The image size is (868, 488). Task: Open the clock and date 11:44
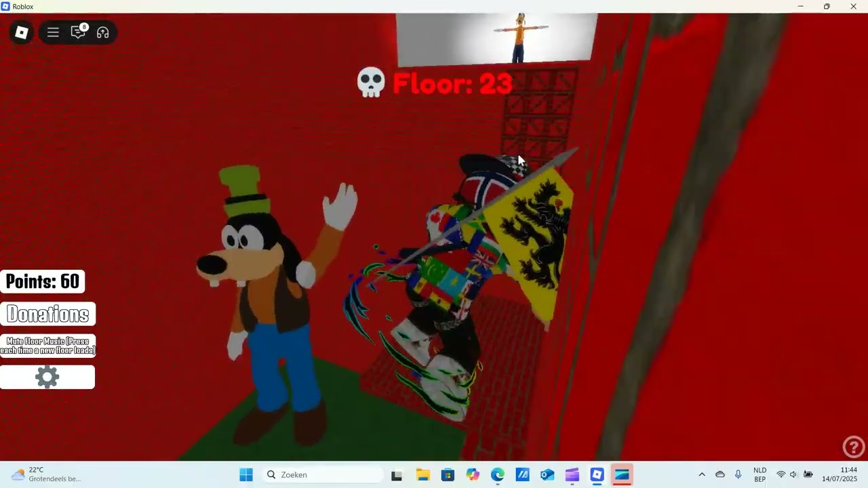tap(840, 474)
